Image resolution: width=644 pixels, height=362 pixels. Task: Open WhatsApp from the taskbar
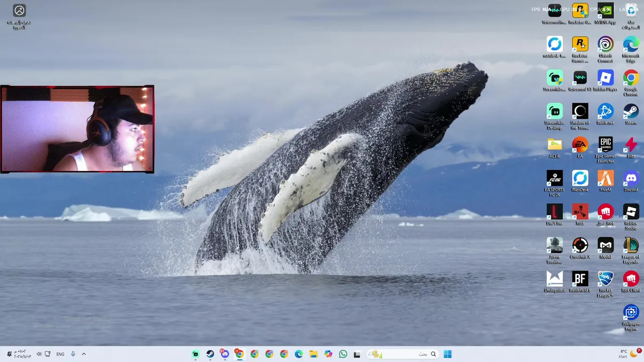[343, 354]
